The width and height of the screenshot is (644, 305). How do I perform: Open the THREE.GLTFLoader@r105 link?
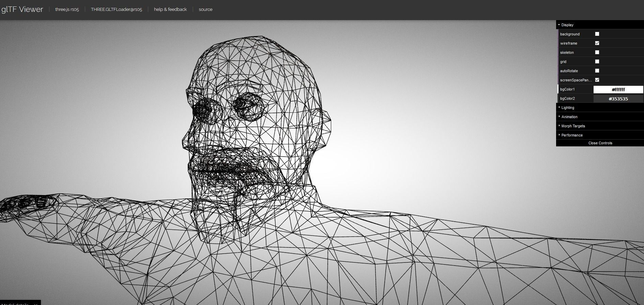coord(117,10)
